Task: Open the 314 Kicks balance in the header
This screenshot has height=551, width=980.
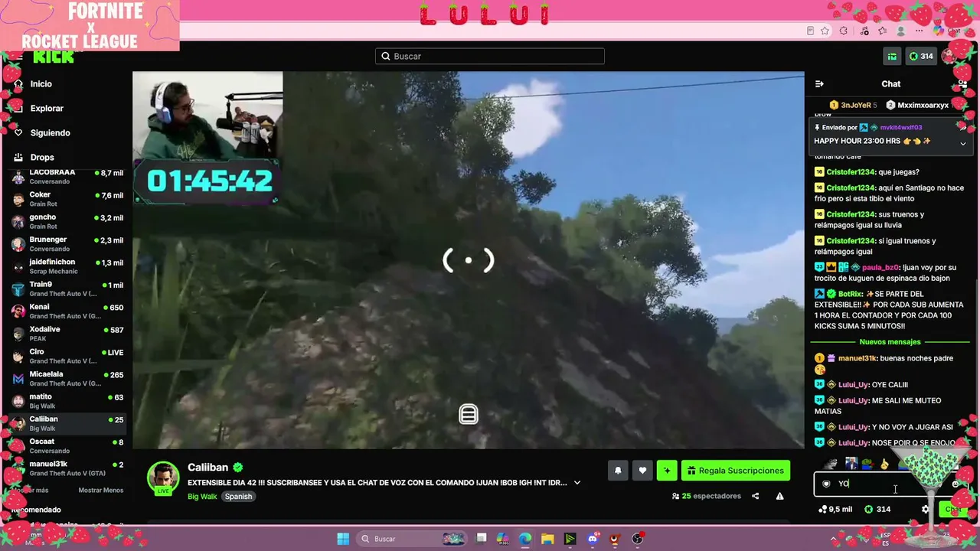Action: coord(920,56)
